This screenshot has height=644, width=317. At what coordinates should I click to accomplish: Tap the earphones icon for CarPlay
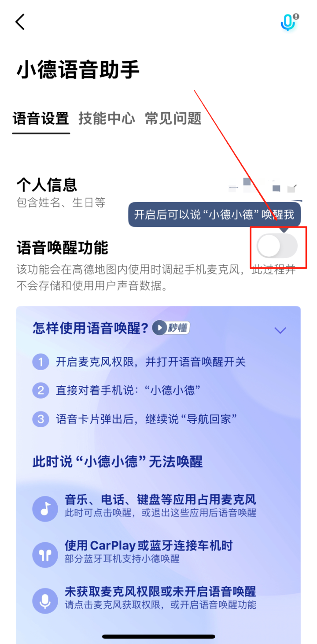[x=45, y=555]
